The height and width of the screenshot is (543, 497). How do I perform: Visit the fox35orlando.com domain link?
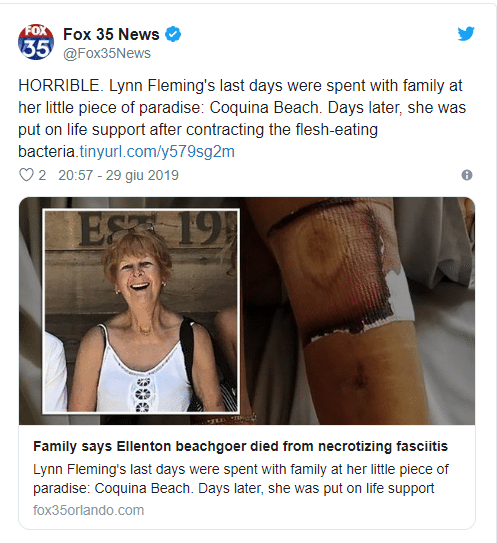point(89,510)
